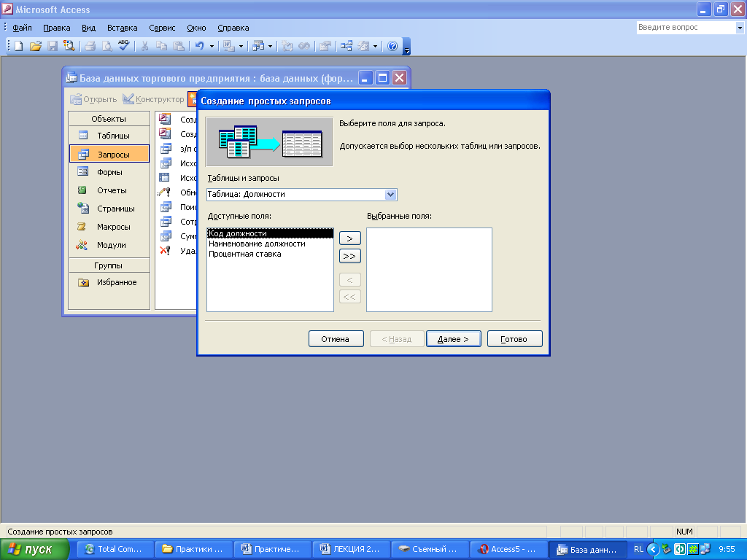The width and height of the screenshot is (747, 560).
Task: Add all fields with >> button
Action: 349,256
